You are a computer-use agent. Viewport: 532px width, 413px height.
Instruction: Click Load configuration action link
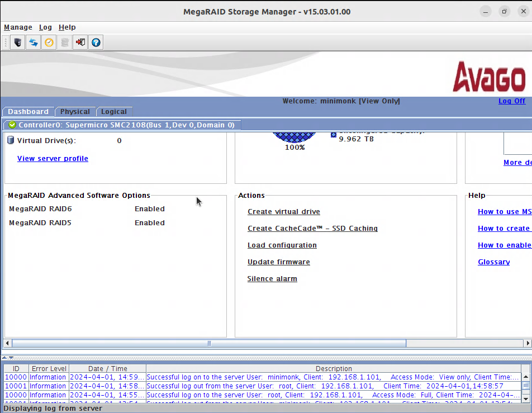pos(282,245)
